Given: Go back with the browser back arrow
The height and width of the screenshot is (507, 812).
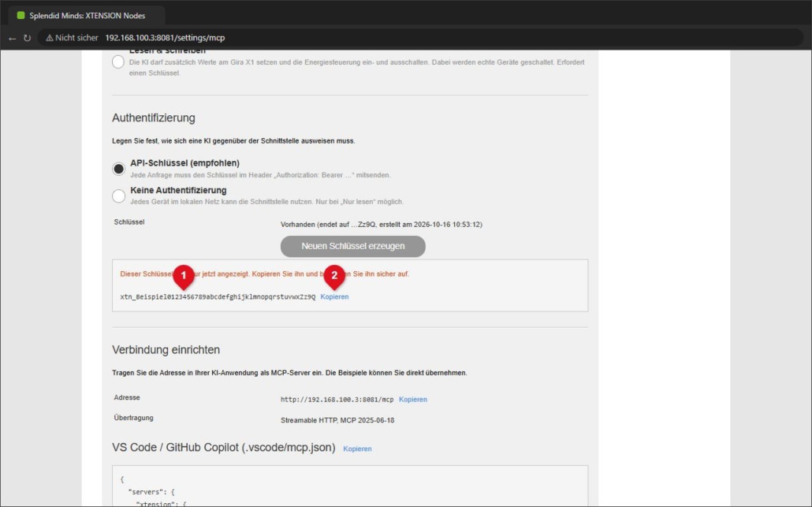Looking at the screenshot, I should 13,38.
